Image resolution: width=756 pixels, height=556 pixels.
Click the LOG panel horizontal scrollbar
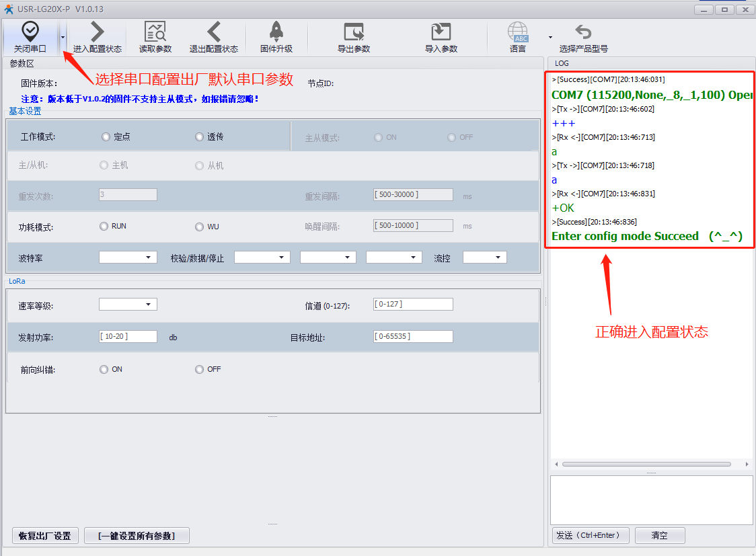click(x=646, y=464)
